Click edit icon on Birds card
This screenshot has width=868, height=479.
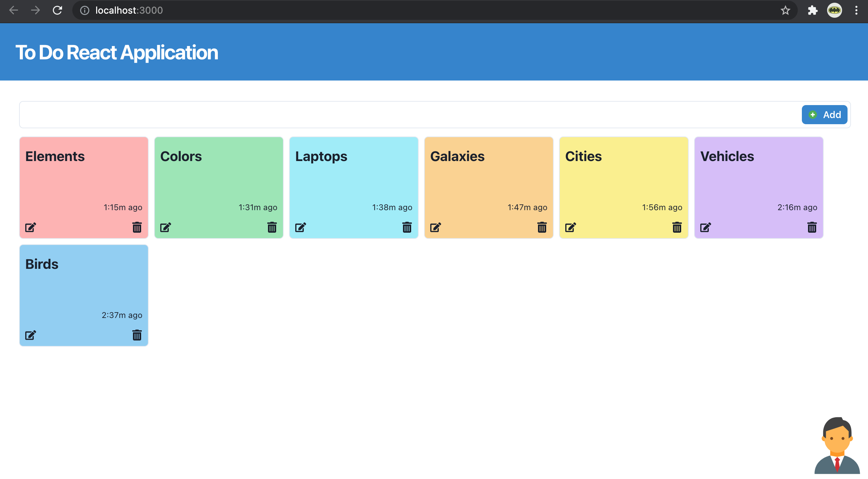(30, 335)
